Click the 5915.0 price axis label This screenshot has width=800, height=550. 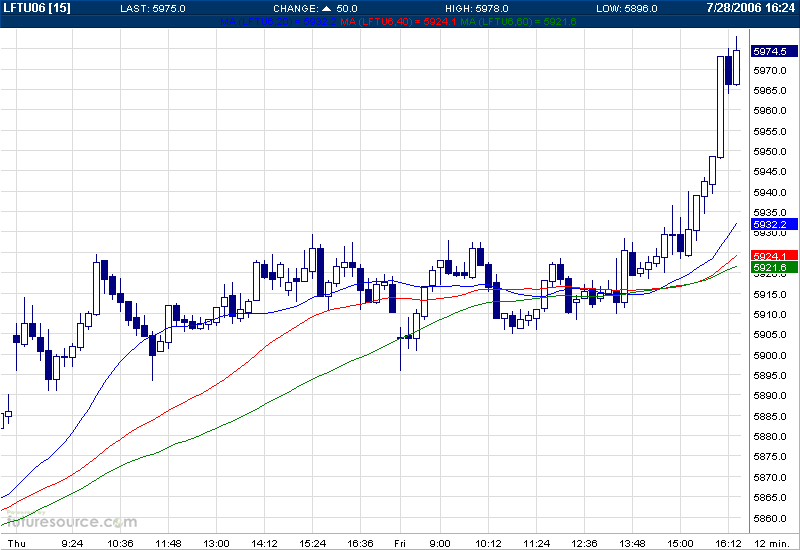pos(770,294)
